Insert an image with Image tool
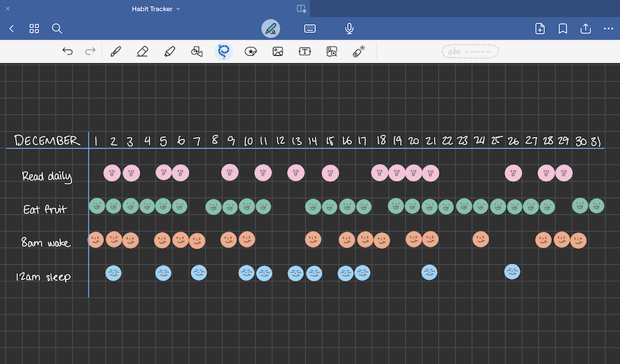 click(278, 52)
